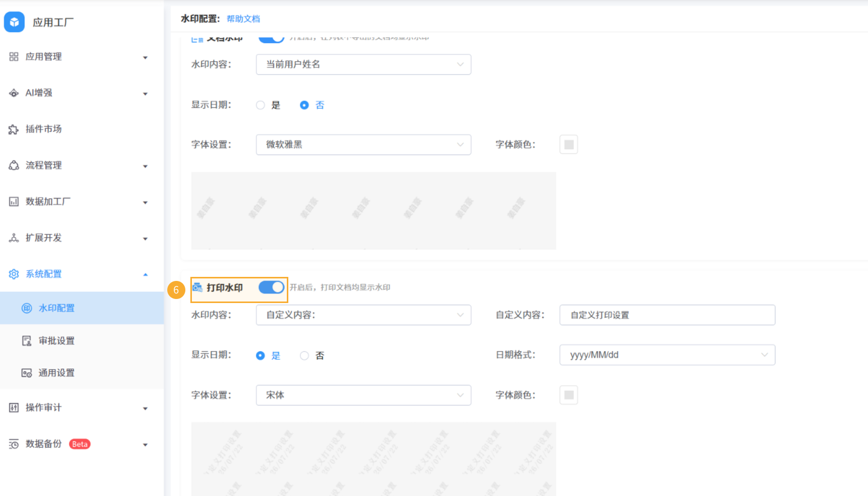Click the 水印配置 circular icon
868x496 pixels.
(27, 308)
